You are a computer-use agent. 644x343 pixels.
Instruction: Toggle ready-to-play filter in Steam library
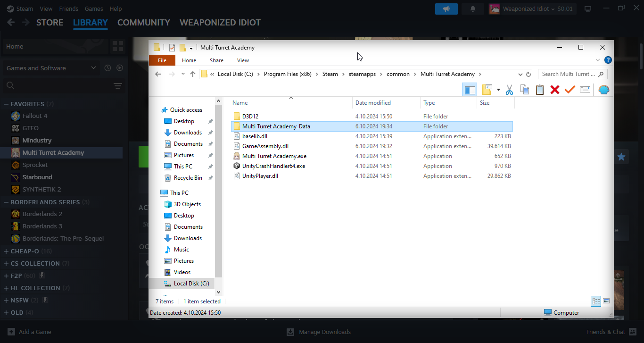[x=120, y=68]
